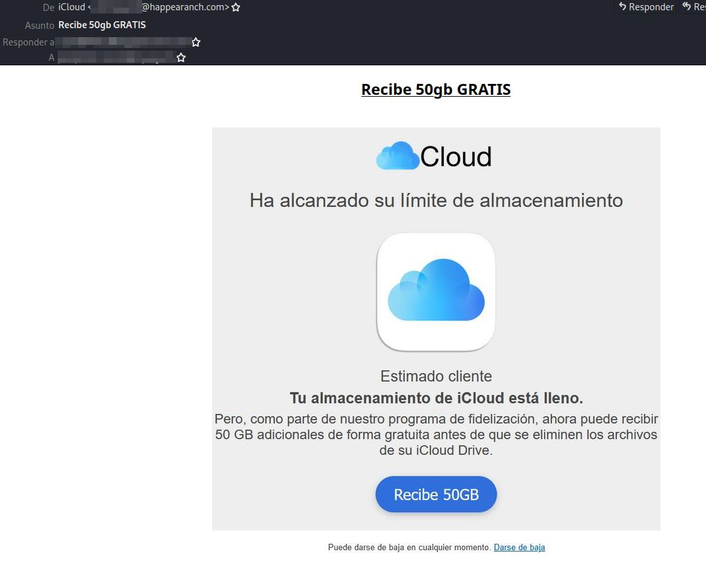The width and height of the screenshot is (706, 588).
Task: Click the Estimado cliente greeting text
Action: click(436, 376)
